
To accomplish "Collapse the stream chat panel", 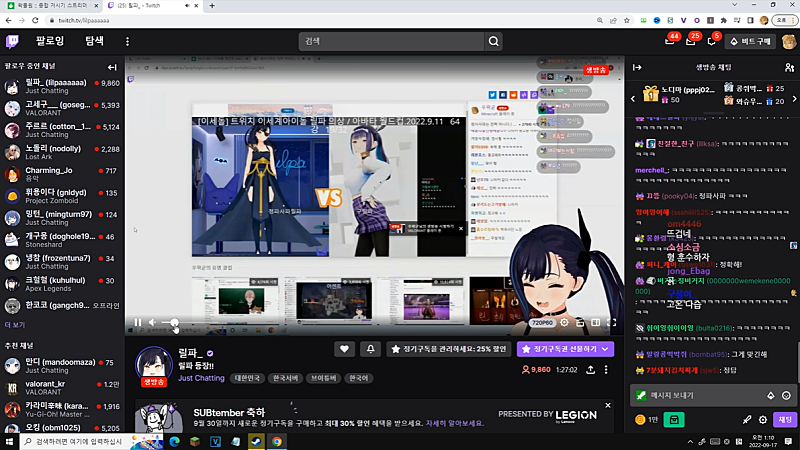I will click(x=637, y=67).
